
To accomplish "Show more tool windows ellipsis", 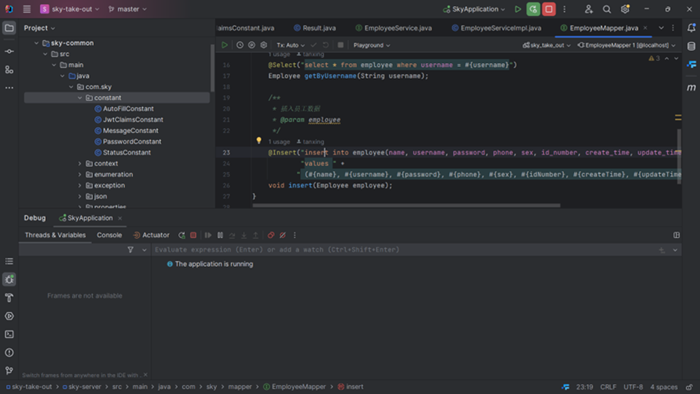I will point(9,88).
